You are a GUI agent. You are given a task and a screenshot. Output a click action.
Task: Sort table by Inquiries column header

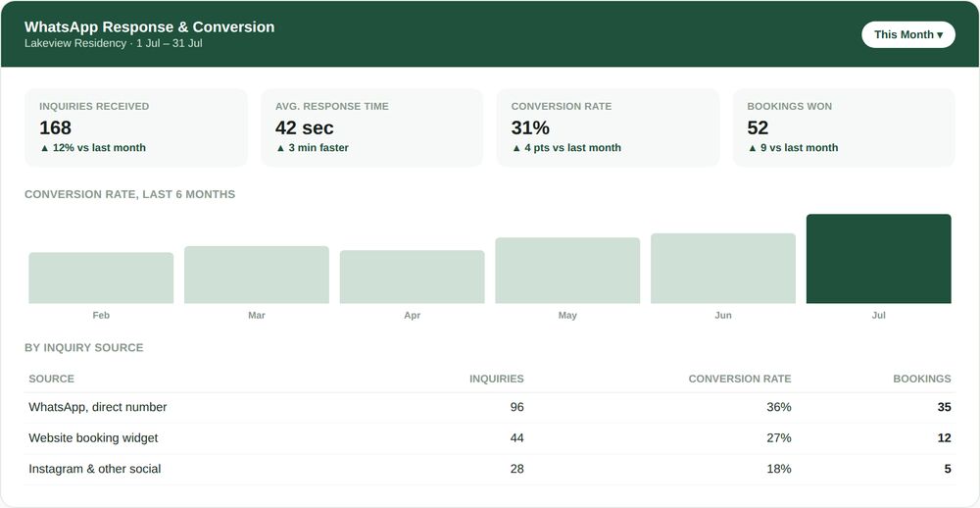pyautogui.click(x=497, y=379)
